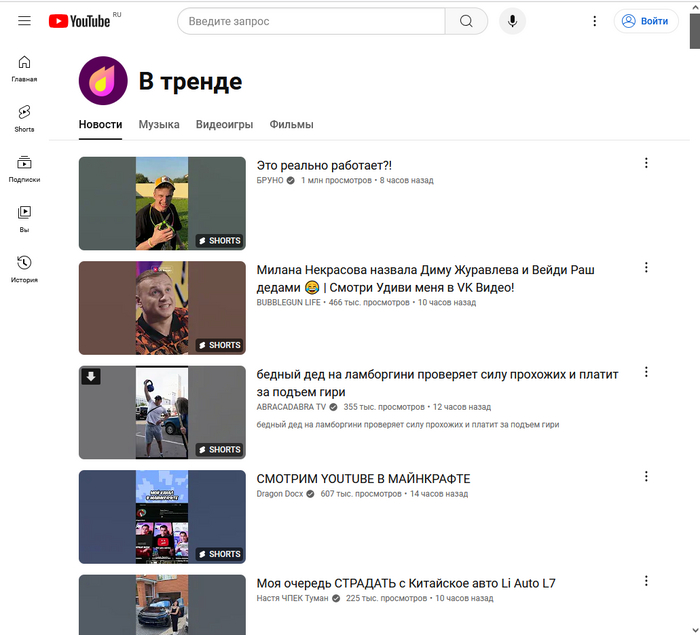
Task: Open thumbnail of Милана Некрасова video
Action: tap(162, 308)
